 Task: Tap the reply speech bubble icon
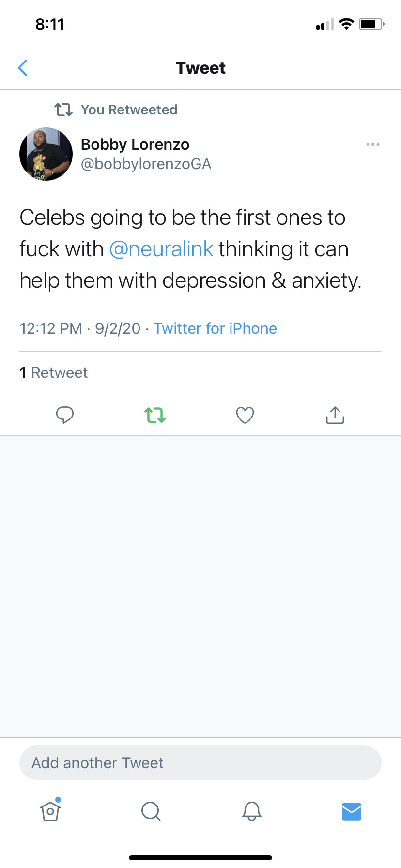65,415
